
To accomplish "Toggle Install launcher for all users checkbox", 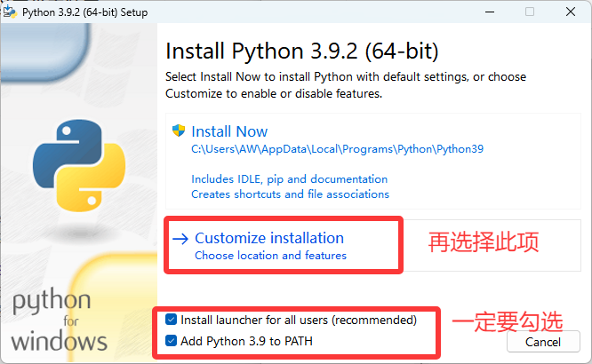I will 171,320.
